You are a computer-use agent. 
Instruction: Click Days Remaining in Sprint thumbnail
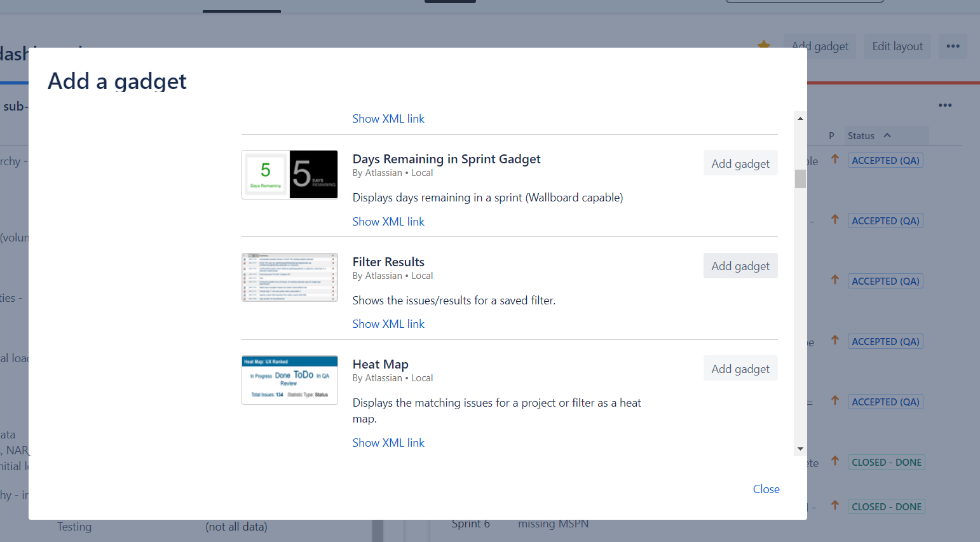tap(290, 175)
